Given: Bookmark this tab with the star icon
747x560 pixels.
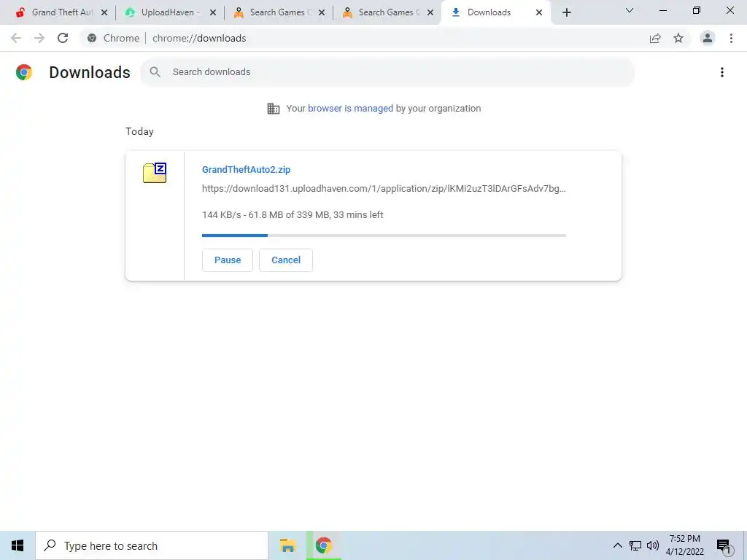Looking at the screenshot, I should point(678,38).
